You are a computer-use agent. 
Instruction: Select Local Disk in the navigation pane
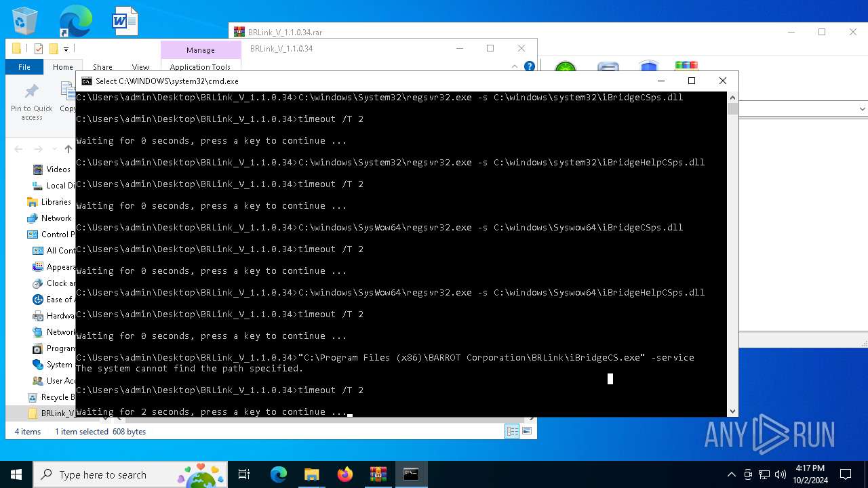(54, 186)
